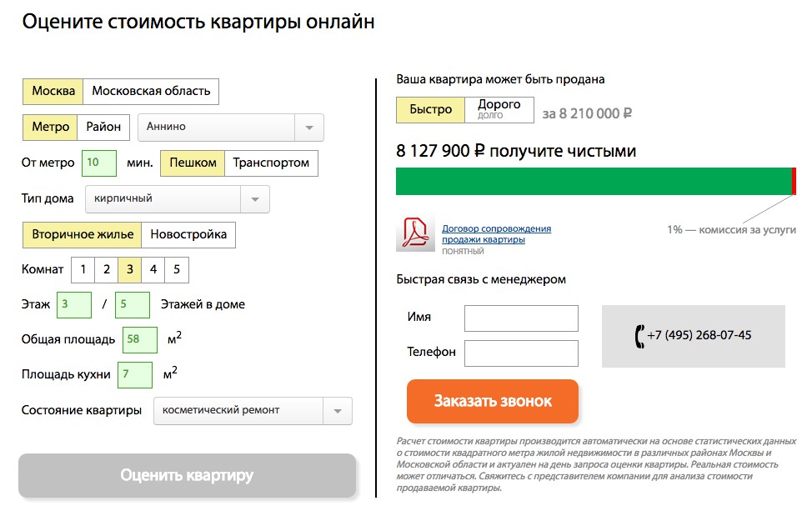Viewport: 812px width, 511px height.
Task: Click the Оценить квартиру button
Action: (x=187, y=476)
